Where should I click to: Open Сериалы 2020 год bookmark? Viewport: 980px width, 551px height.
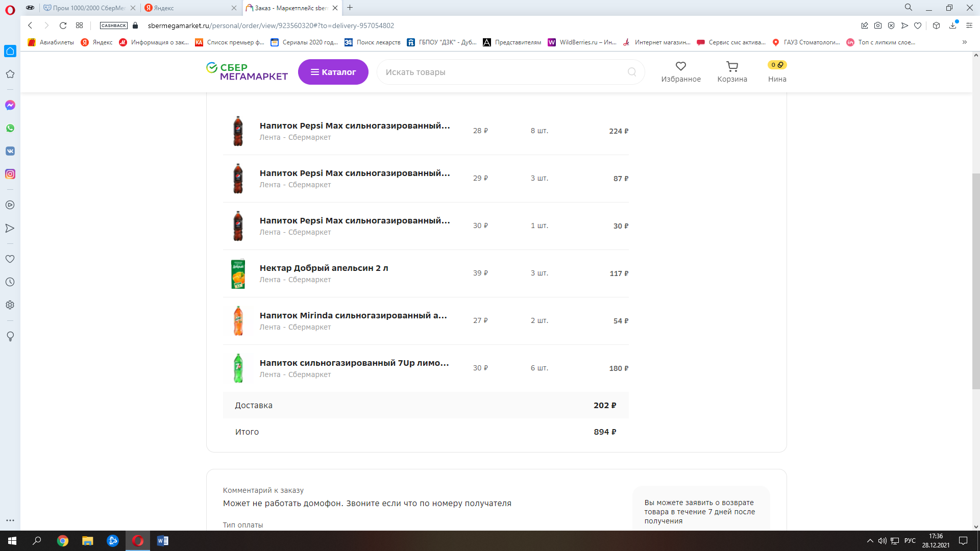click(304, 42)
